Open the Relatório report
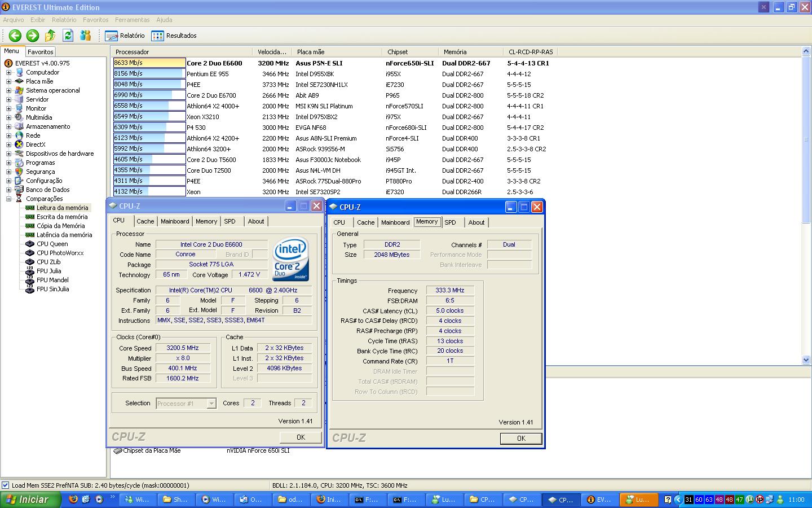The height and width of the screenshot is (508, 812). tap(125, 36)
